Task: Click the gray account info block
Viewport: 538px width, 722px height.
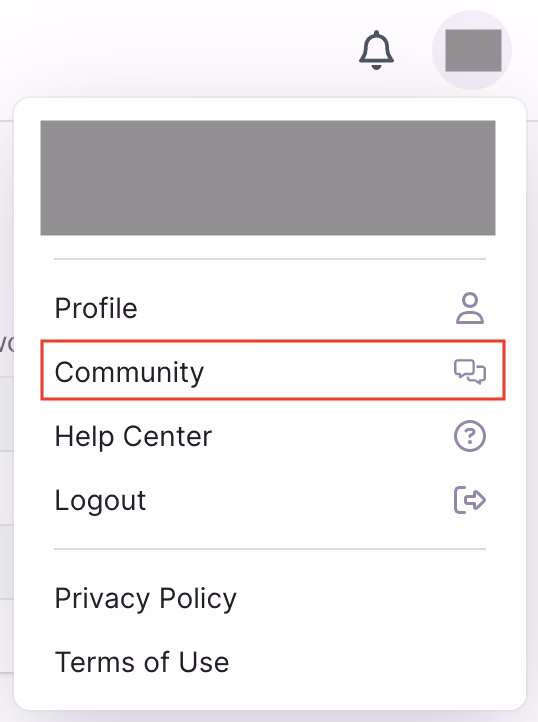Action: (x=268, y=178)
